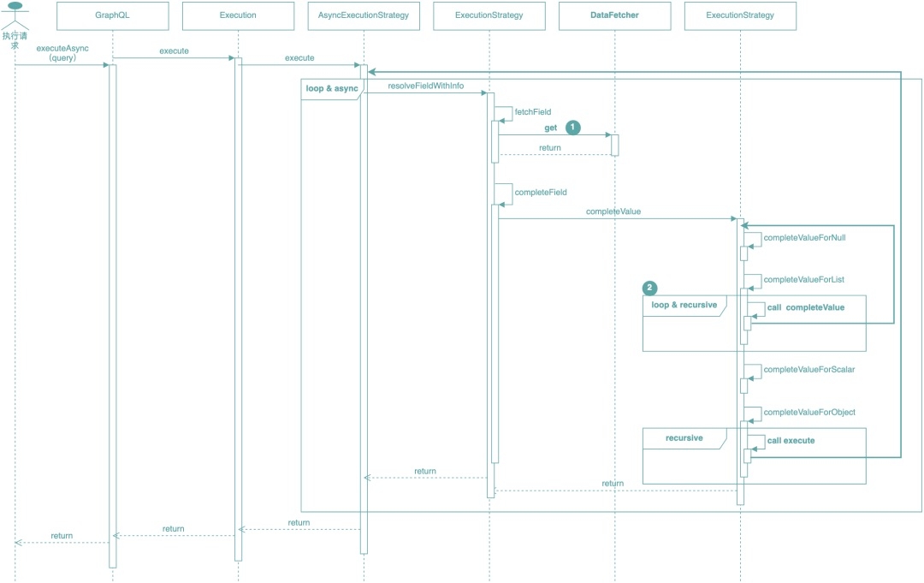
Task: Select the Execution lifeline header box
Action: tap(232, 15)
